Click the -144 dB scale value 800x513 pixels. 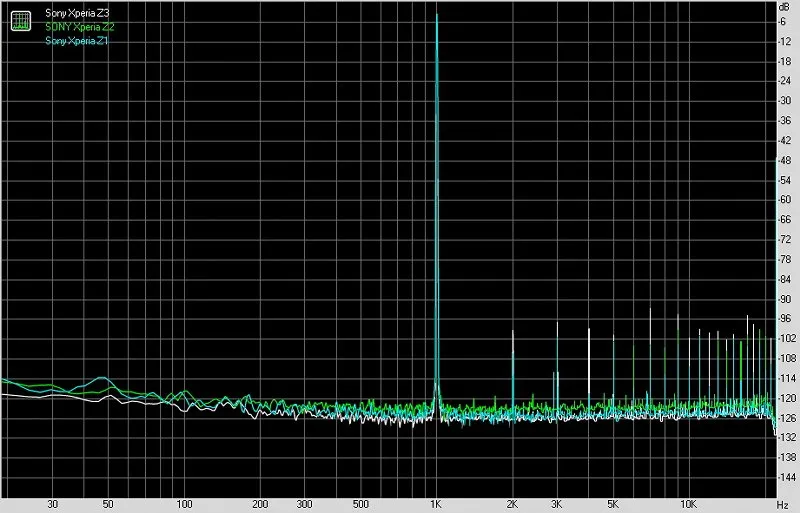tap(787, 477)
